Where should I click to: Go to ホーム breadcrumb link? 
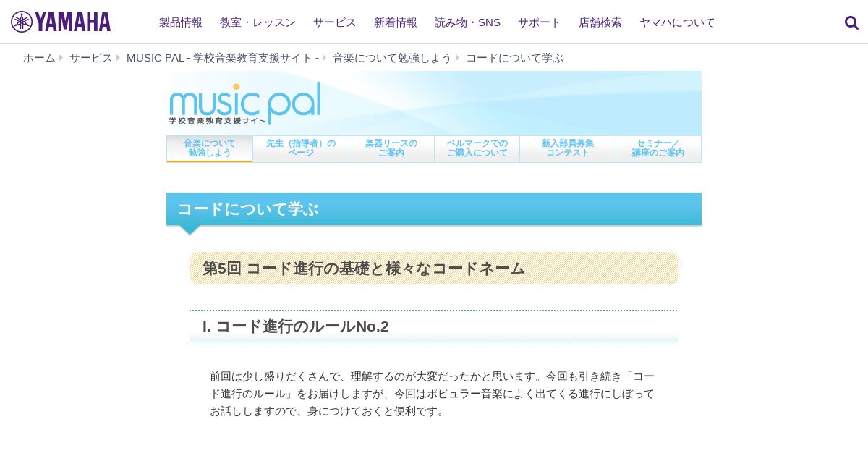(x=39, y=58)
